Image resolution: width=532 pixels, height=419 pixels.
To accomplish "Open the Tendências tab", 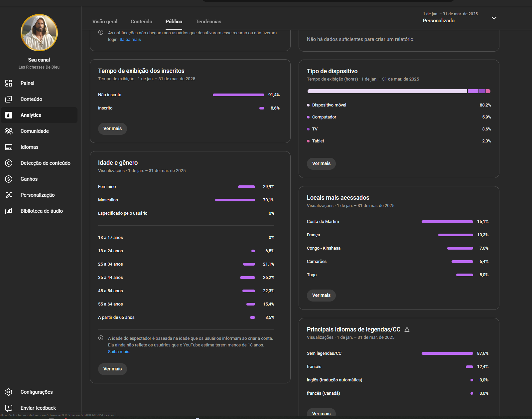I will pos(208,22).
